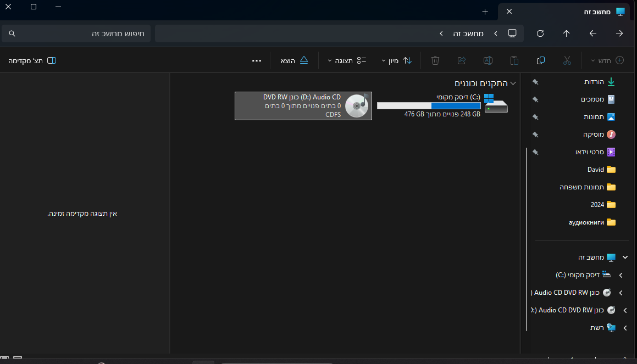Click the Delete trash can icon
This screenshot has width=637, height=364.
(435, 60)
